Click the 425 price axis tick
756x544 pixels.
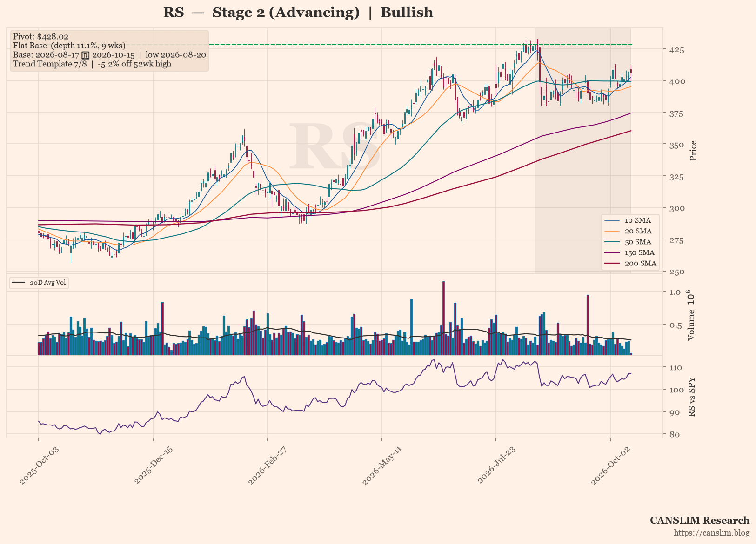[676, 50]
